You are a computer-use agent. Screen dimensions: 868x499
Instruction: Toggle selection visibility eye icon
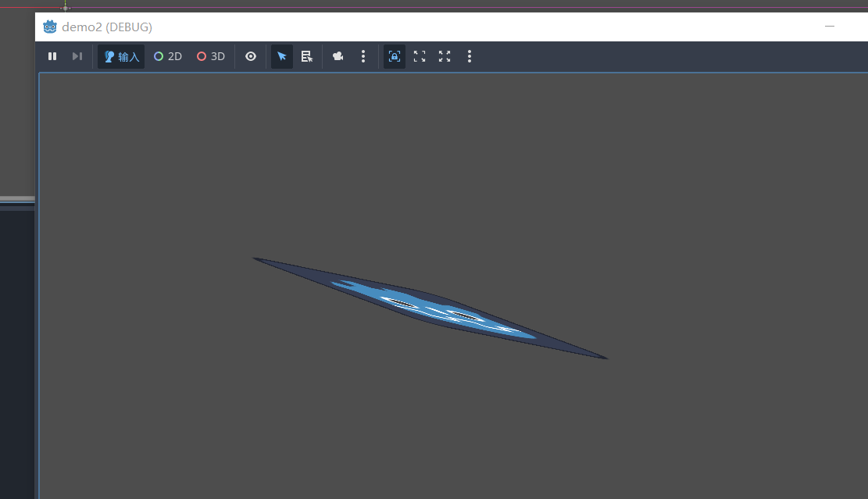pyautogui.click(x=251, y=56)
